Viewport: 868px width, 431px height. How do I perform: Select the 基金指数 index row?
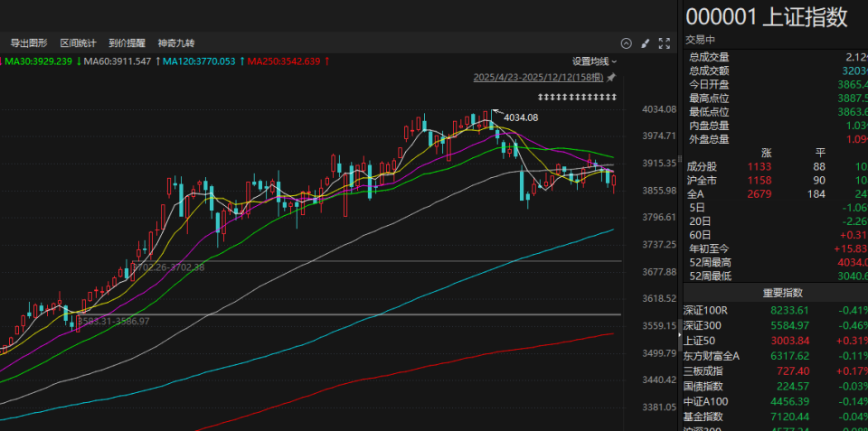click(775, 417)
